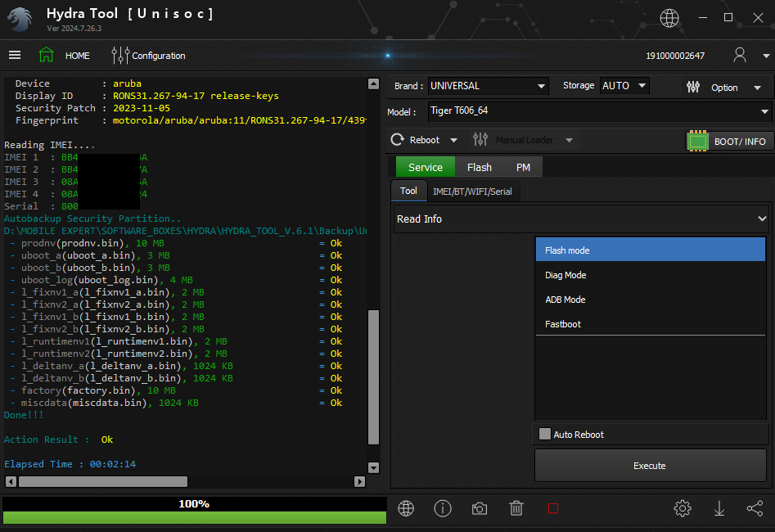Expand the Manual Loader dropdown arrow

pyautogui.click(x=570, y=141)
